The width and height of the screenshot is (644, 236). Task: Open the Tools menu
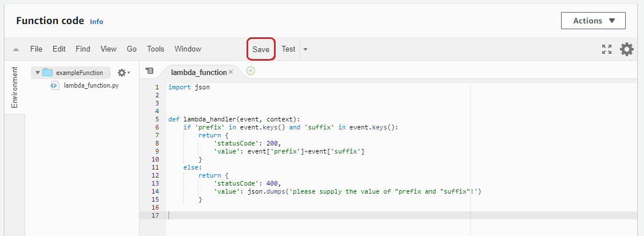pyautogui.click(x=156, y=49)
